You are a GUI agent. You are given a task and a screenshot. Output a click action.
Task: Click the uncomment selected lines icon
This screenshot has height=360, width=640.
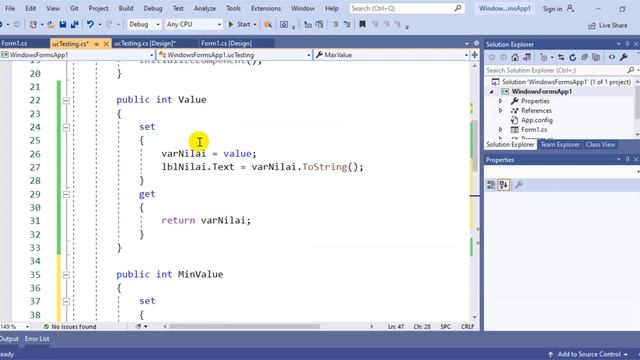[x=347, y=25]
